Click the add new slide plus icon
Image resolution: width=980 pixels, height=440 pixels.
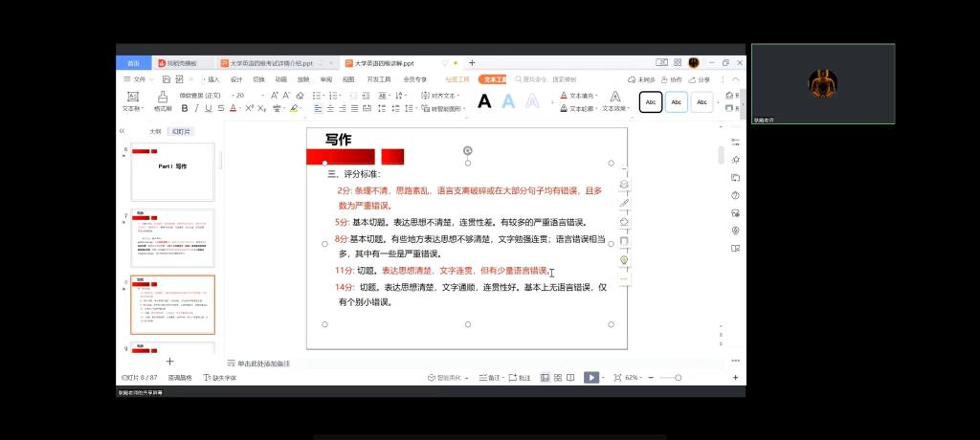170,362
